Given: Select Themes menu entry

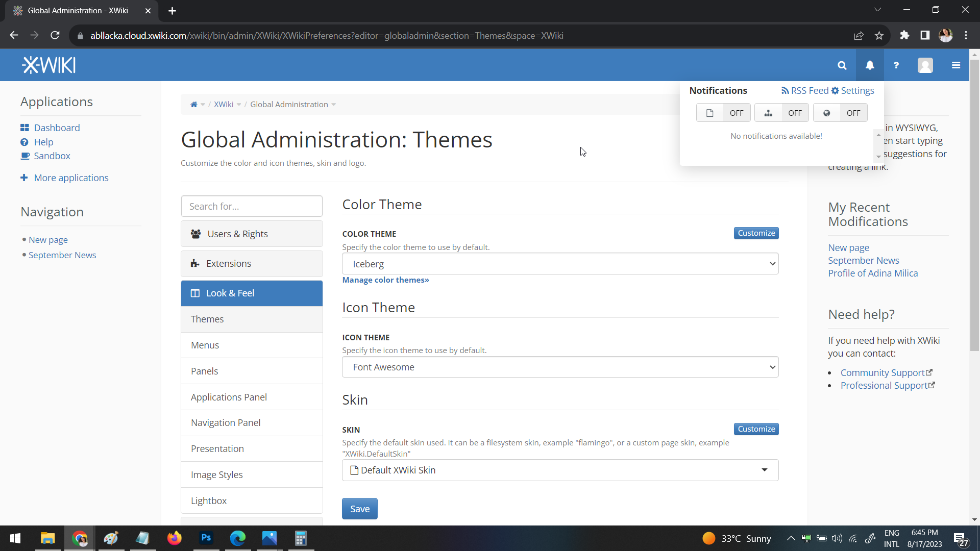Looking at the screenshot, I should (x=252, y=319).
